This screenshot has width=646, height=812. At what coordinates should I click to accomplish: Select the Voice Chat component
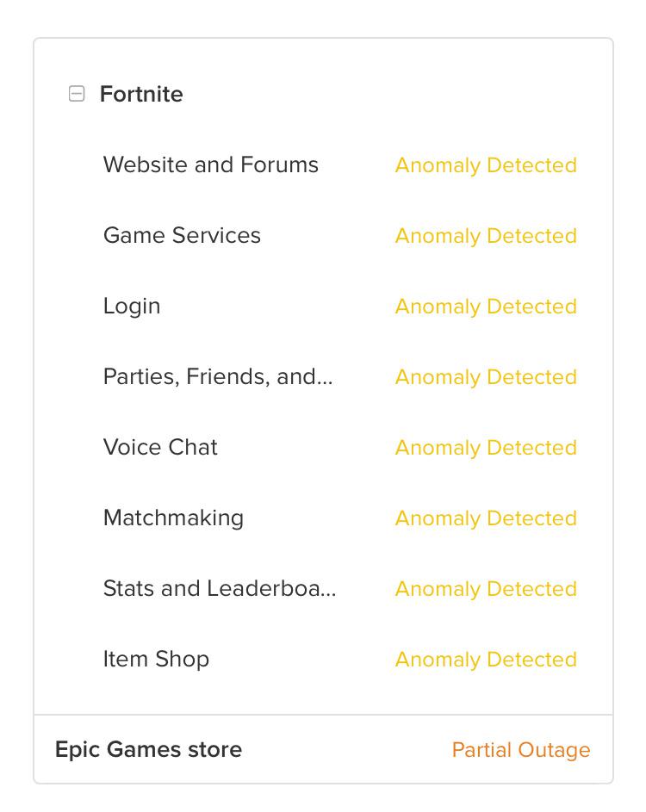(160, 448)
